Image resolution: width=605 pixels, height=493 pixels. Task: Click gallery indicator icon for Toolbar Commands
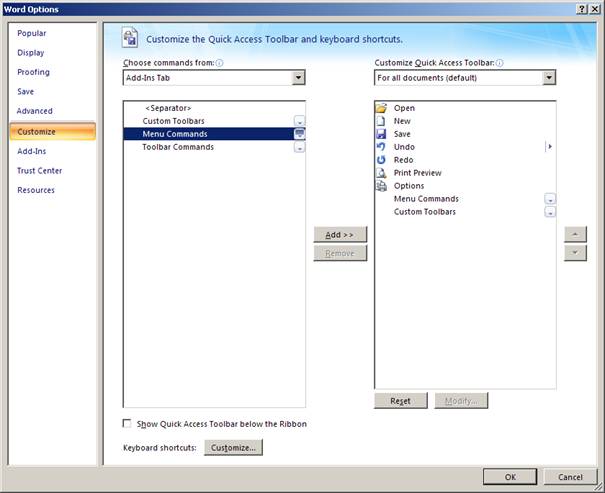tap(299, 147)
